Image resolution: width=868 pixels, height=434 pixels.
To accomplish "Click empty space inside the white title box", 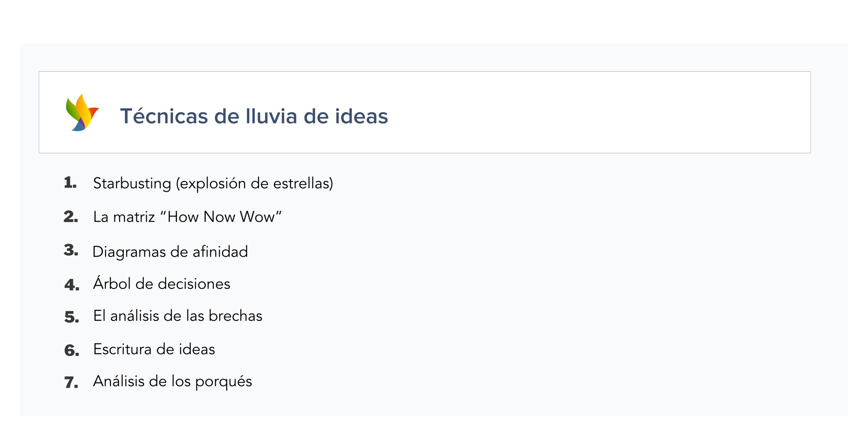I will point(593,113).
